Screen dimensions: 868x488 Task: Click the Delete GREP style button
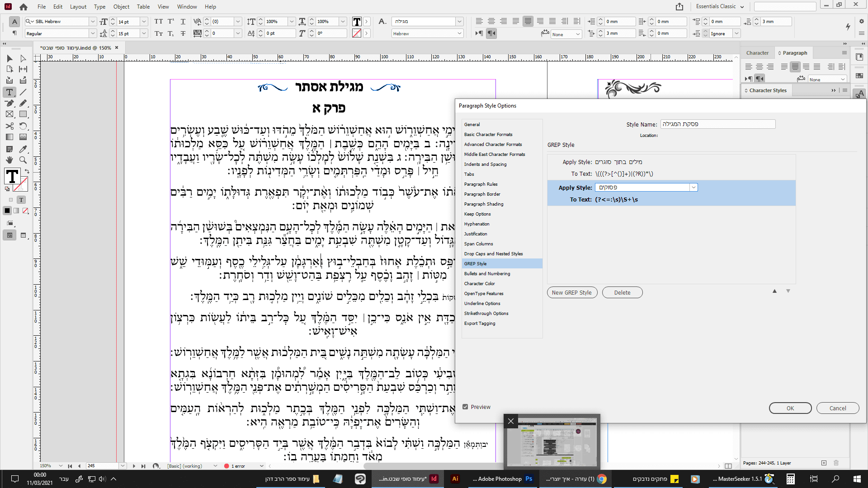click(622, 292)
